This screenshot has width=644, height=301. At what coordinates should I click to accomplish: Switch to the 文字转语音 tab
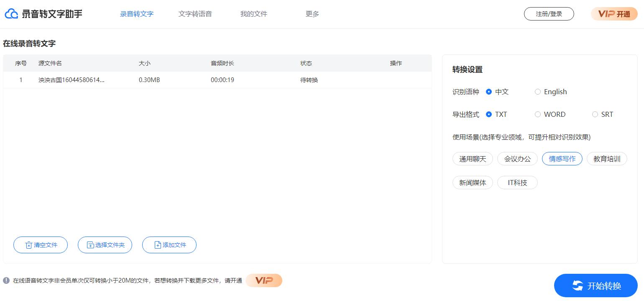[x=195, y=14]
